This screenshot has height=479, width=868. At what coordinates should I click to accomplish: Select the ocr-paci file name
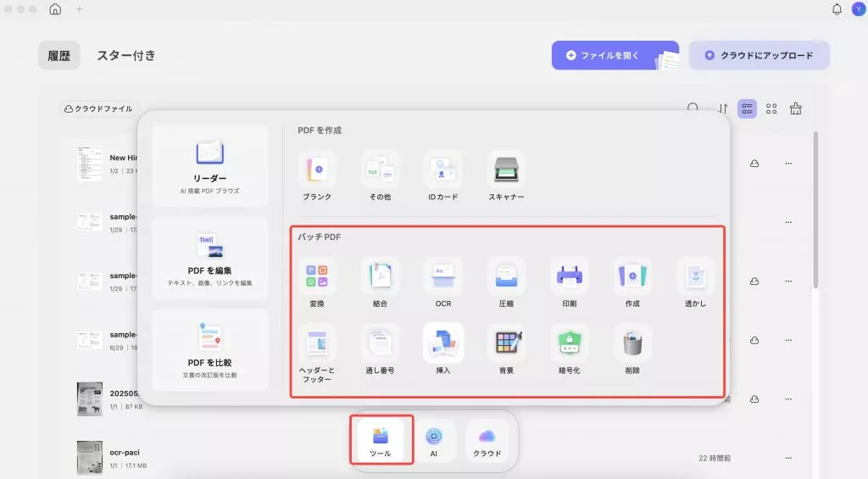(125, 452)
